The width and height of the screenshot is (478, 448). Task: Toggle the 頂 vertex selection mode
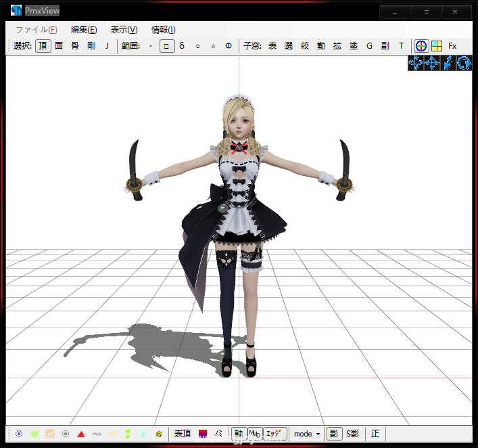(x=43, y=46)
